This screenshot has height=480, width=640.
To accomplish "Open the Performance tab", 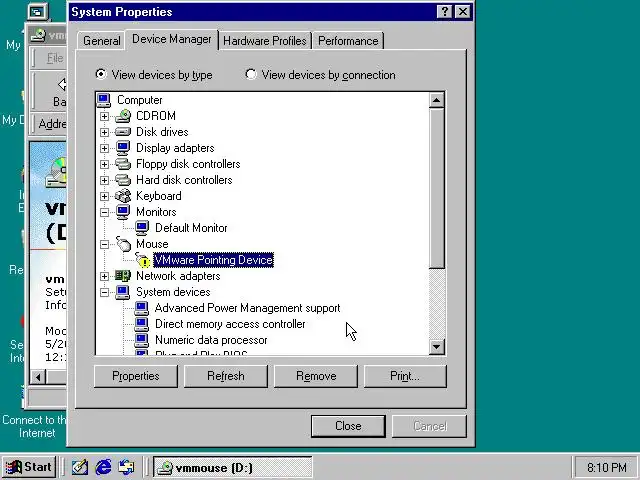I will click(x=348, y=41).
